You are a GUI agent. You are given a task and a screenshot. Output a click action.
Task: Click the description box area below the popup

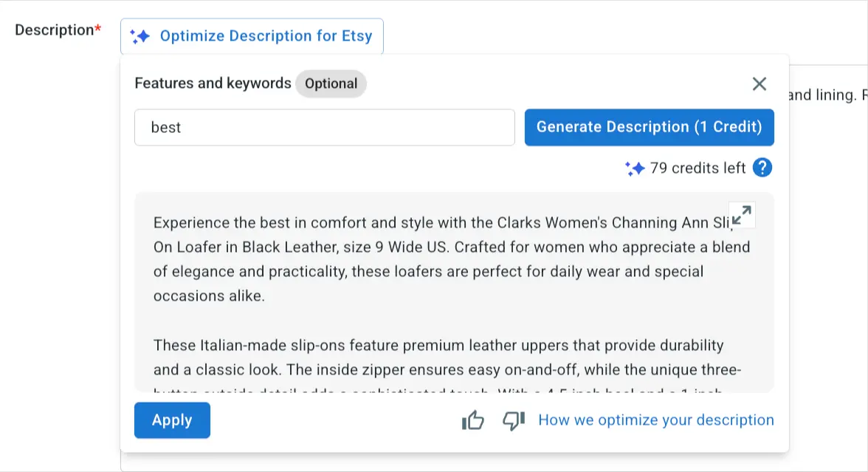443,463
